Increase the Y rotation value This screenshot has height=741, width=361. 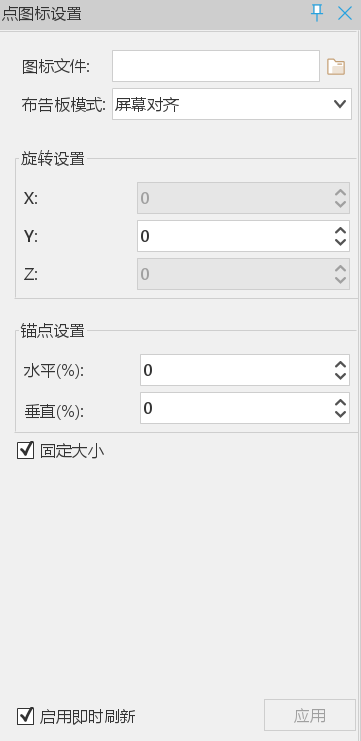[x=340, y=231]
